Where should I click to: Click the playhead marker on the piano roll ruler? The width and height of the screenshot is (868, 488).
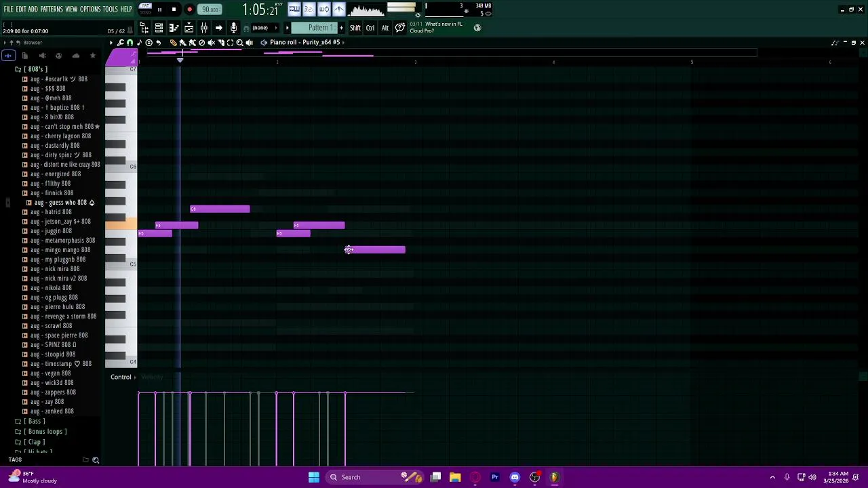180,62
